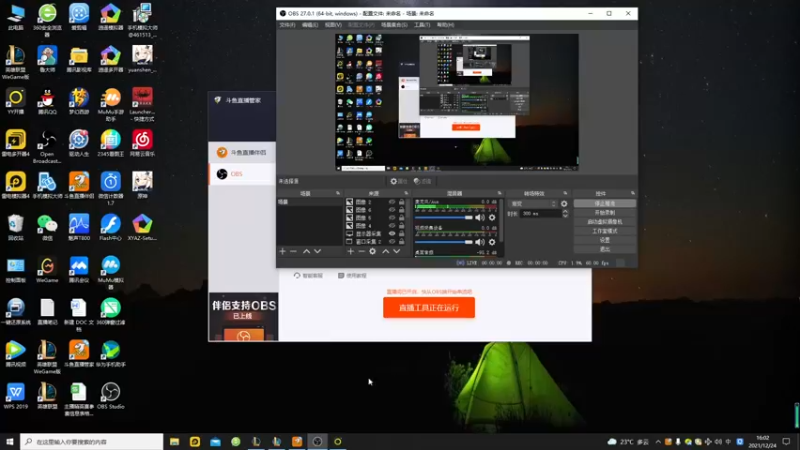This screenshot has height=450, width=800.
Task: Toggle the lock on 显示器采集 source
Action: (x=402, y=234)
